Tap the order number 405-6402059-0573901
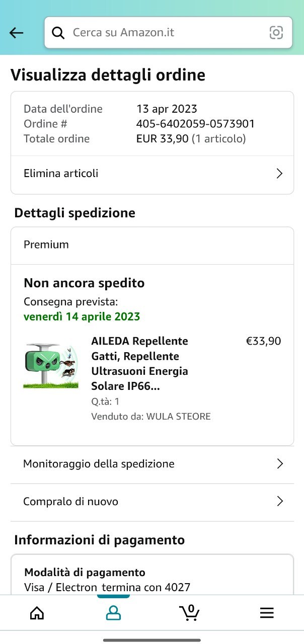 (x=196, y=124)
